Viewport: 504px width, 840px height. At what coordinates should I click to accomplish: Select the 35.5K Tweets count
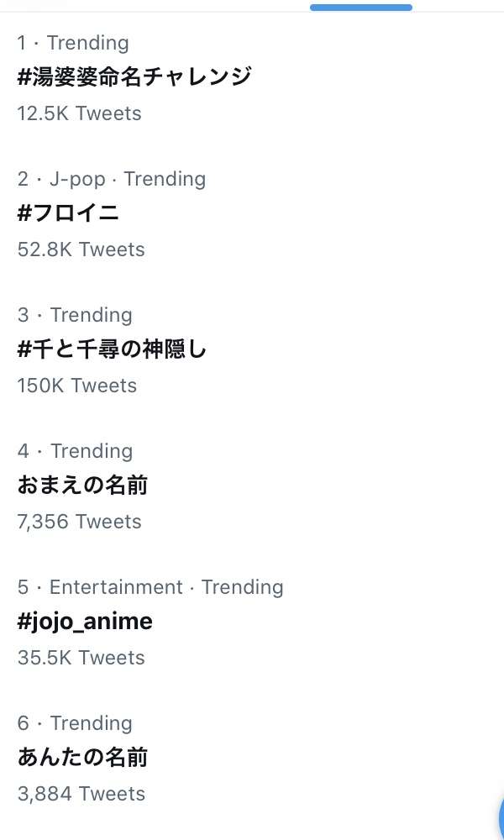[x=81, y=658]
